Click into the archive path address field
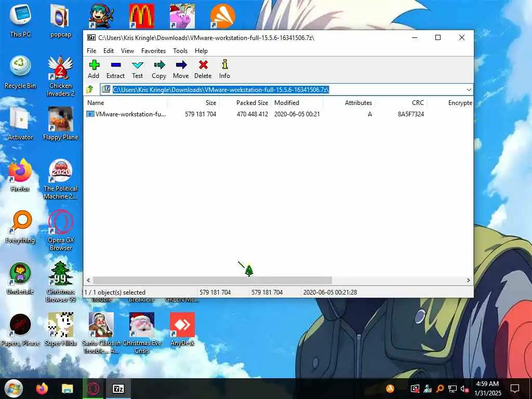This screenshot has height=399, width=532. 283,89
